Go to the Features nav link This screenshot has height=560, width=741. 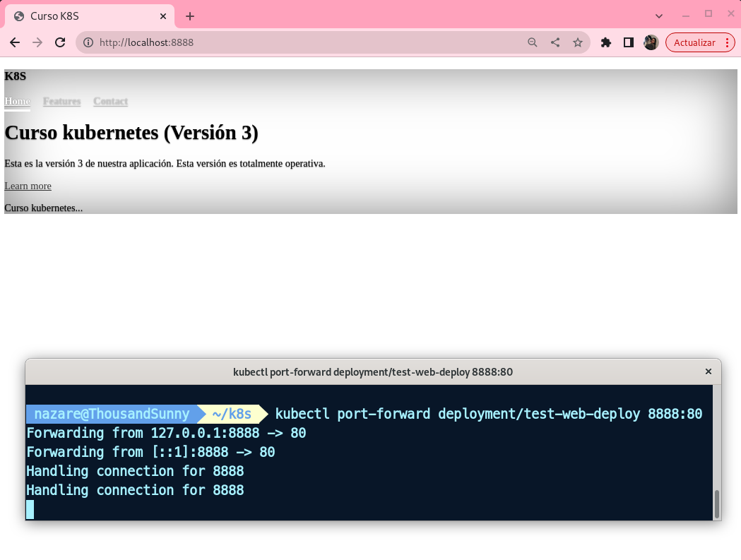click(x=62, y=101)
